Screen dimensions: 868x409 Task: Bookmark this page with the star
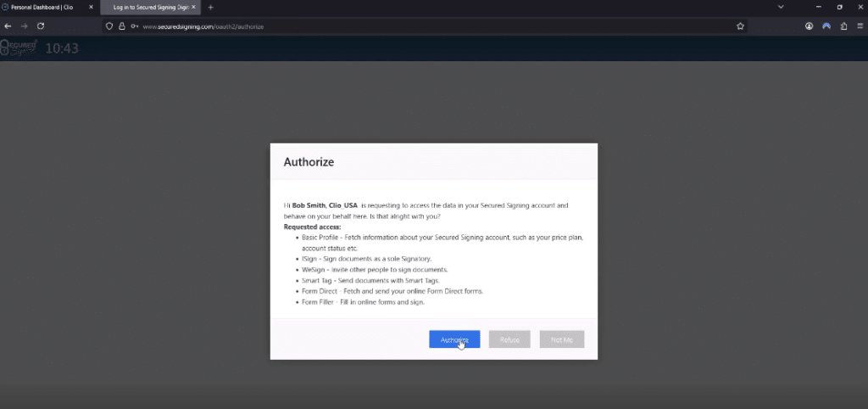(x=740, y=26)
